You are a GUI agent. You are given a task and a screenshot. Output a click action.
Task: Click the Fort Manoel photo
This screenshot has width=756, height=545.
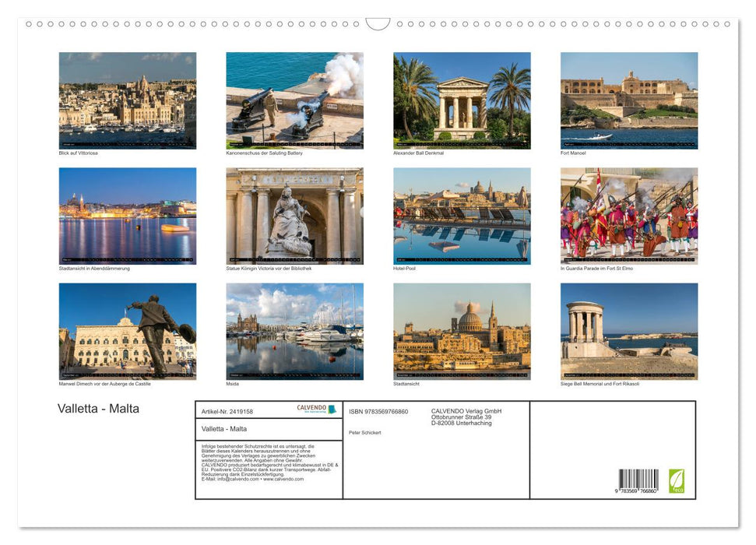629,100
